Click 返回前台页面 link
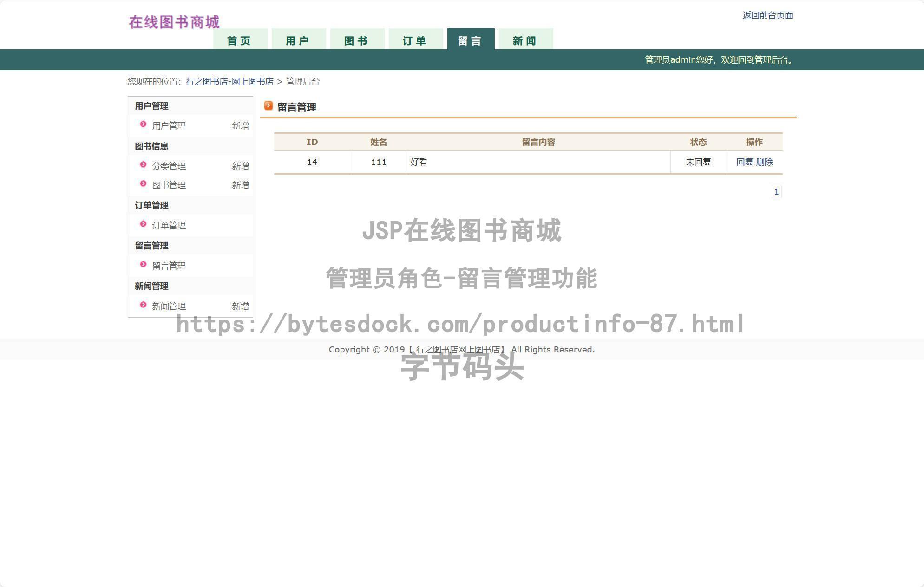Image resolution: width=924 pixels, height=587 pixels. [767, 15]
